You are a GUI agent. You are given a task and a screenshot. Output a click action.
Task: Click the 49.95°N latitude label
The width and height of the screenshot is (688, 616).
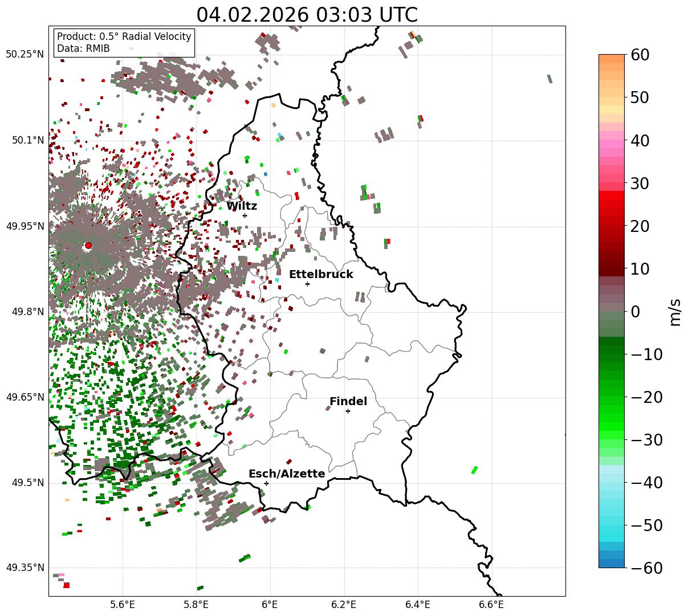pos(25,226)
